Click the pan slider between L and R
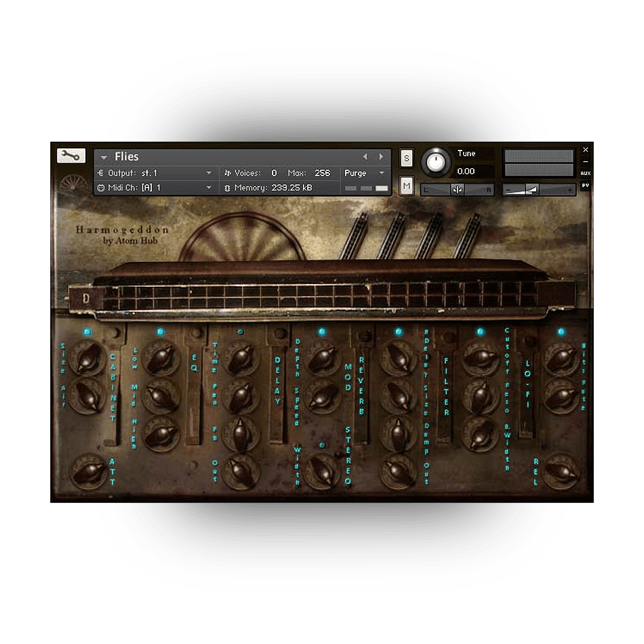The height and width of the screenshot is (644, 644). click(458, 190)
